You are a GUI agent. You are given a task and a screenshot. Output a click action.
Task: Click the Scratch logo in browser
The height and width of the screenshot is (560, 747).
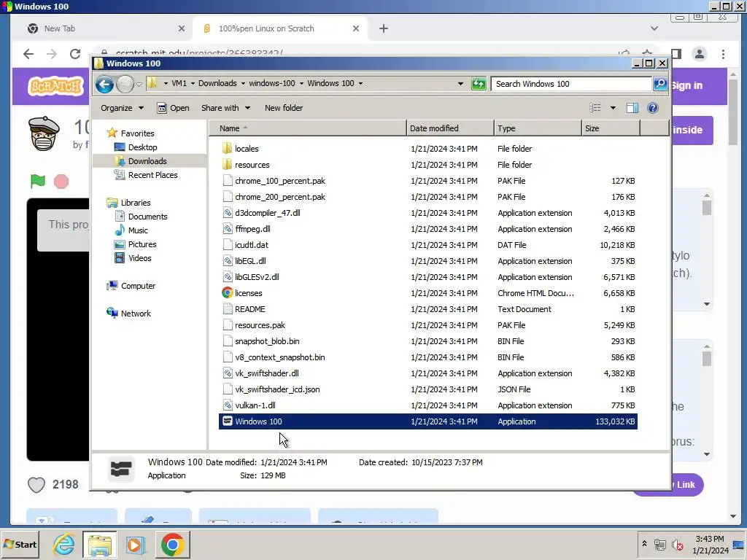(55, 87)
